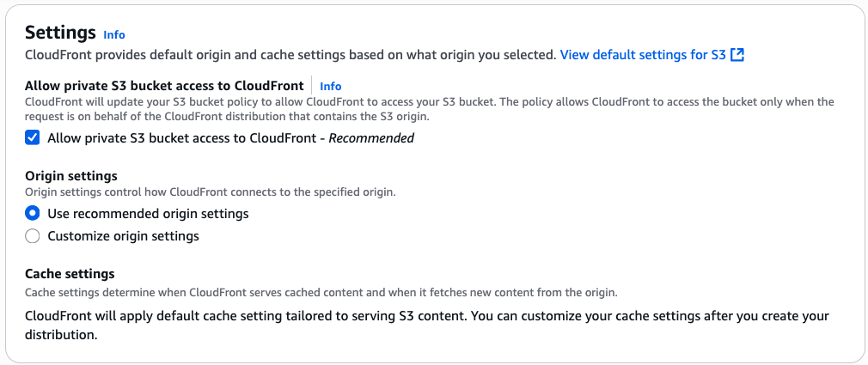Click the 'CloudFront provides default origin' description text
Screen dimensions: 868x365
(x=290, y=55)
